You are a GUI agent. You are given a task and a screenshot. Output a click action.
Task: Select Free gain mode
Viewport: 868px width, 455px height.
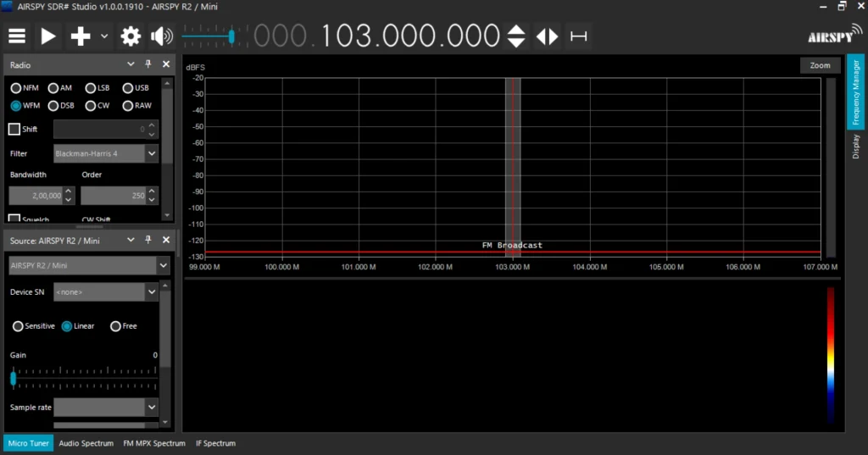tap(124, 326)
